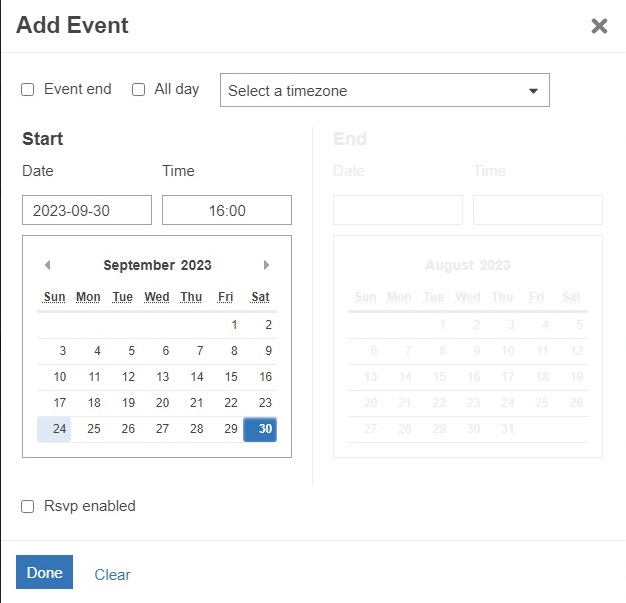626x603 pixels.
Task: Open the Select a timezone dropdown
Action: pos(384,90)
